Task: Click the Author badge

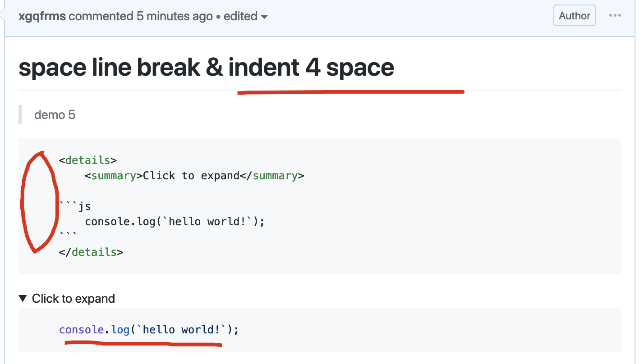Action: [x=575, y=16]
